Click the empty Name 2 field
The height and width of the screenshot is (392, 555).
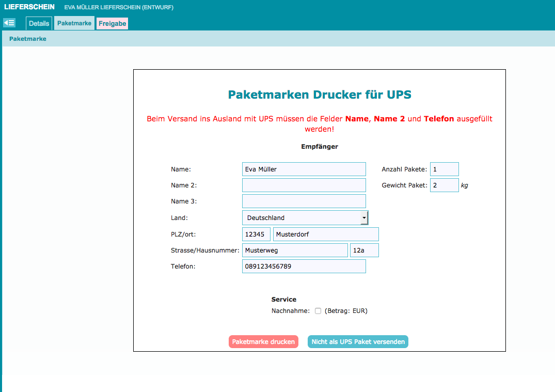tap(304, 185)
